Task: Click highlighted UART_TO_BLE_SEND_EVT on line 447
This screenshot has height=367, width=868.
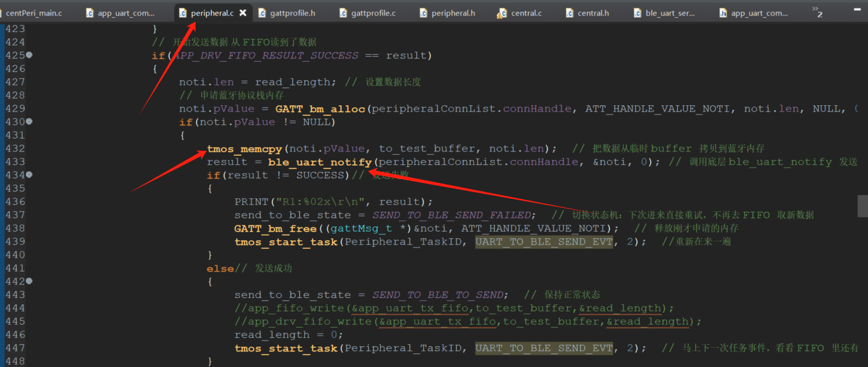Action: tap(544, 348)
